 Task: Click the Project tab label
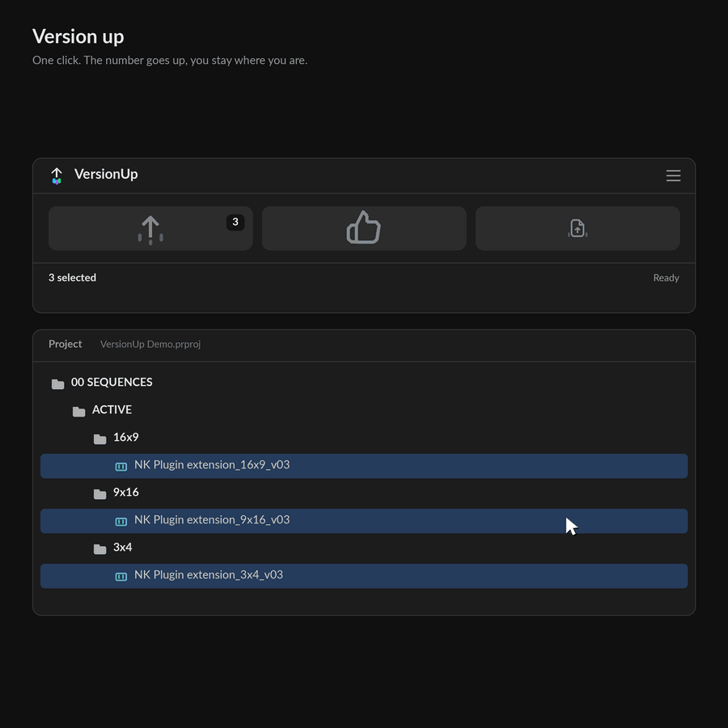coord(65,344)
